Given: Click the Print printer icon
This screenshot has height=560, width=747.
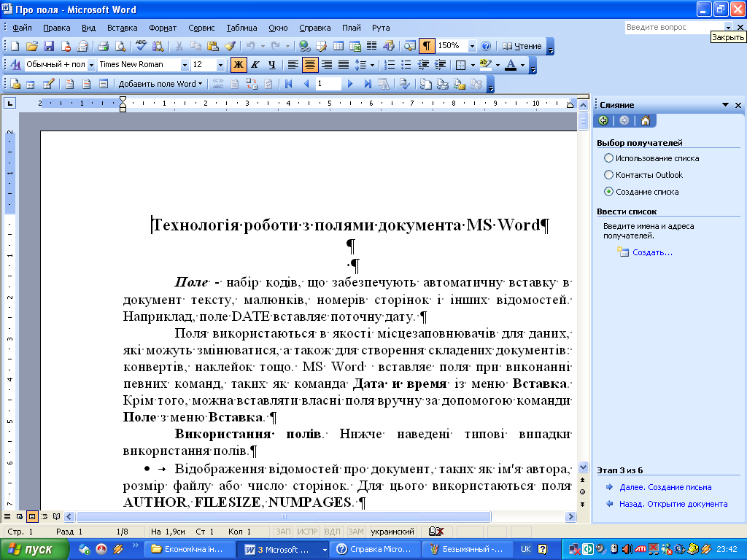Looking at the screenshot, I should coord(103,46).
